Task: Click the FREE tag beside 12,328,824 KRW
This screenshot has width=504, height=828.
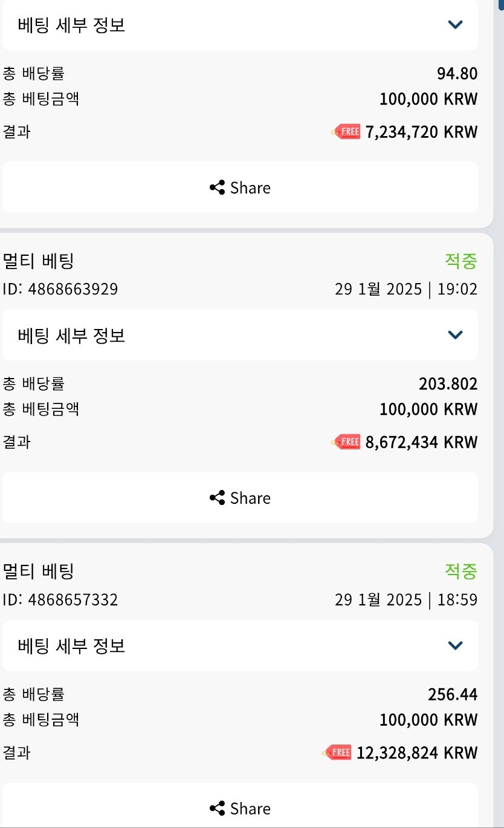Action: pos(337,752)
